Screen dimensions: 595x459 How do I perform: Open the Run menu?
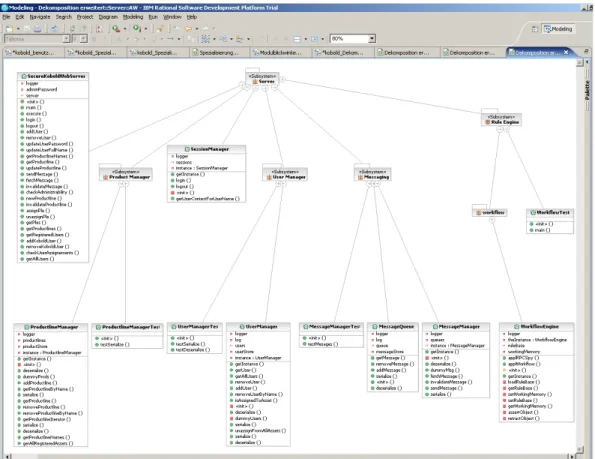pyautogui.click(x=153, y=17)
